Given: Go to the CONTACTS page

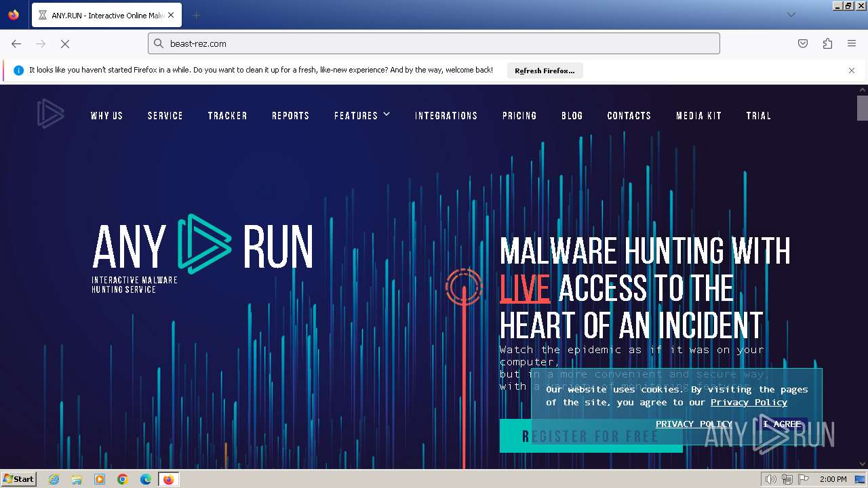Looking at the screenshot, I should tap(629, 116).
